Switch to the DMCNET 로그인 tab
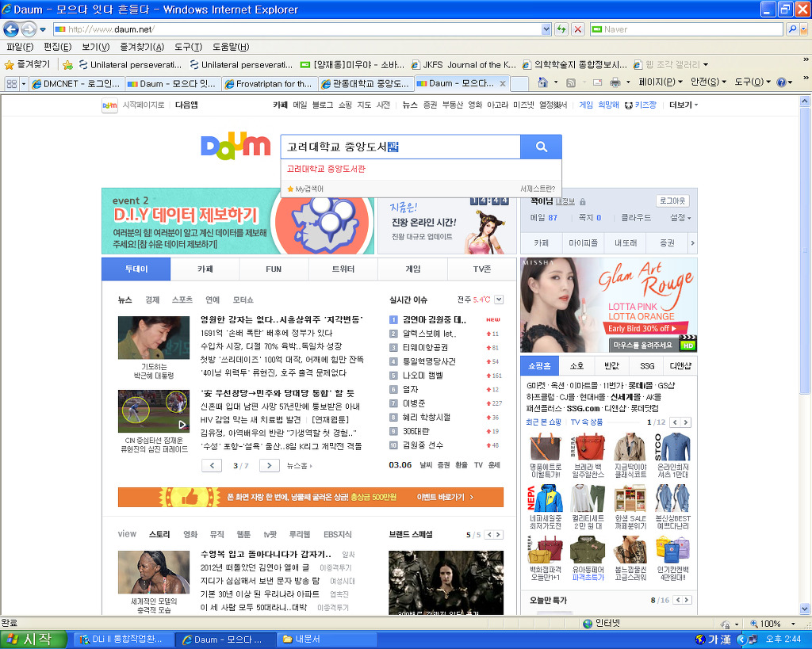This screenshot has width=812, height=649. coord(77,83)
